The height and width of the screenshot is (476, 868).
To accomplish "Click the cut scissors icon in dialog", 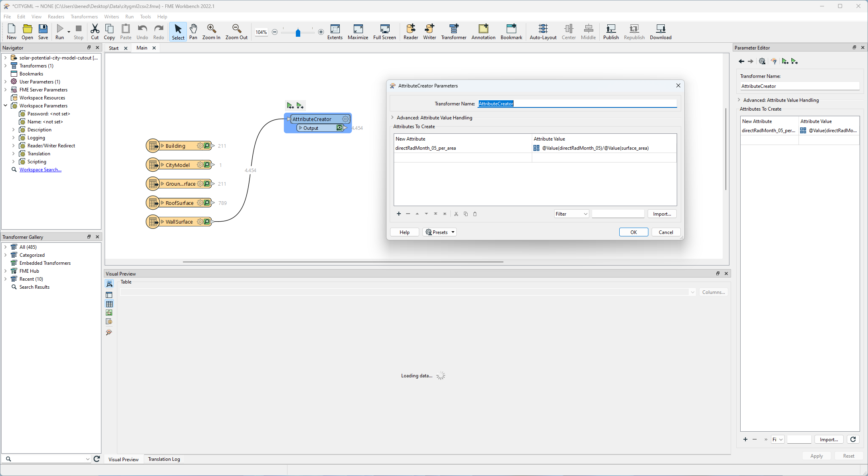I will coord(456,214).
